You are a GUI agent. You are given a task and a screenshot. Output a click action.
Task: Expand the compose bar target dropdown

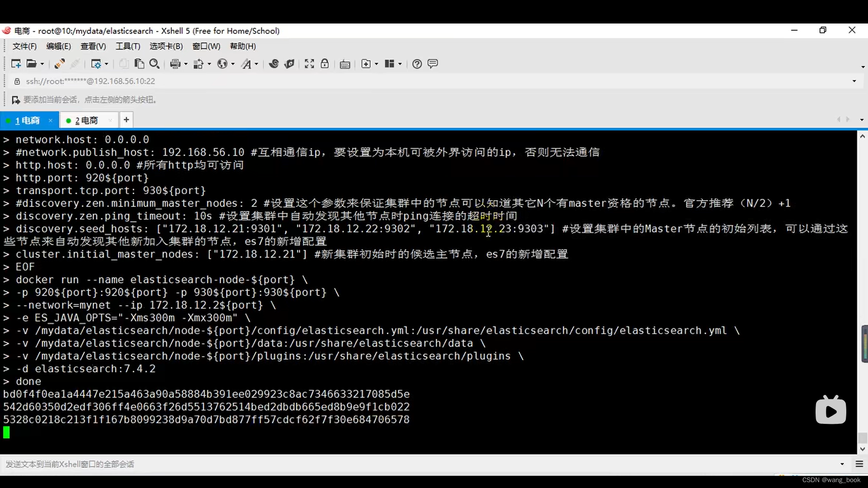(x=842, y=464)
